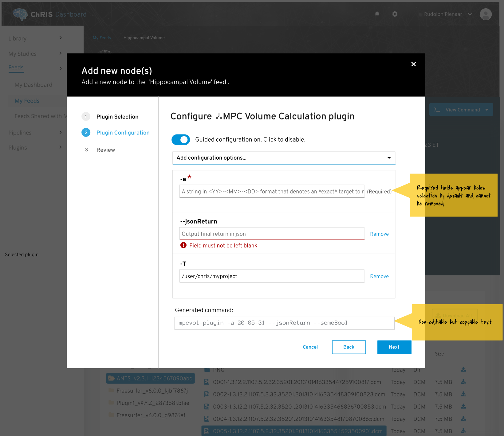Click the -T path input field
This screenshot has height=436, width=504.
pos(272,276)
